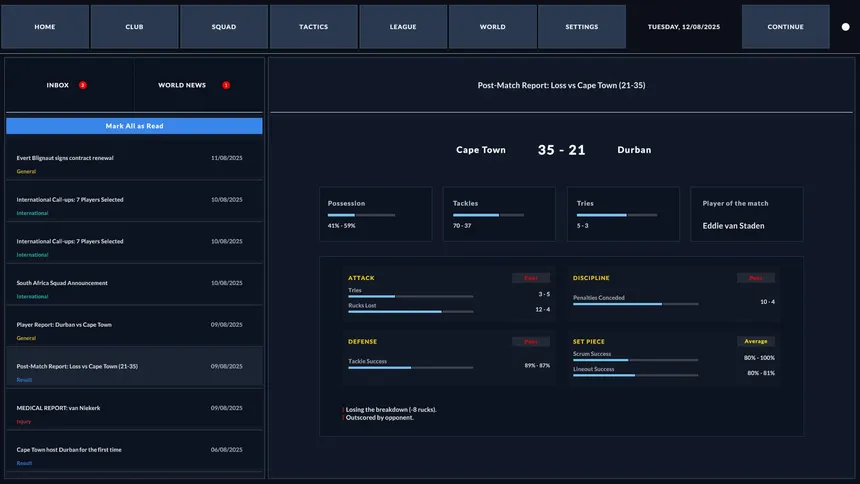Open the World menu
This screenshot has width=860, height=484.
point(493,27)
